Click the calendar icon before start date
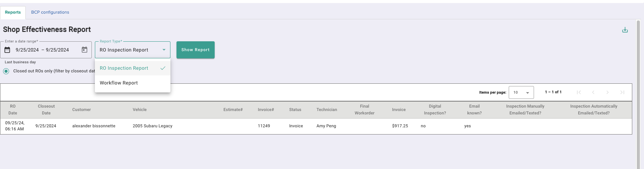Screen dimensions: 644x169 point(7,50)
